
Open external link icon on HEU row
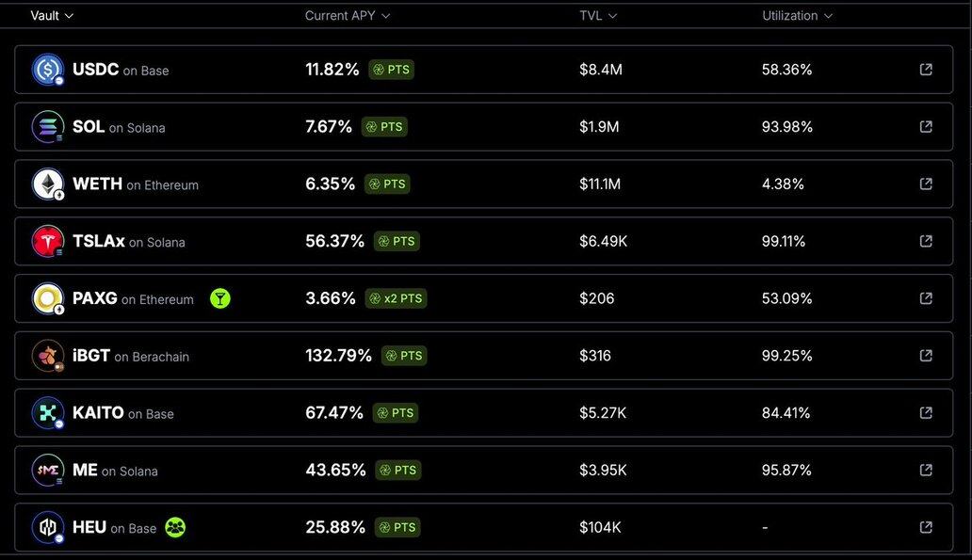[x=926, y=527]
